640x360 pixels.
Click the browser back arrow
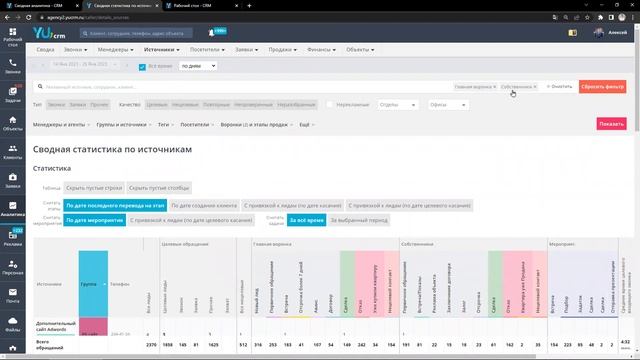tap(7, 17)
